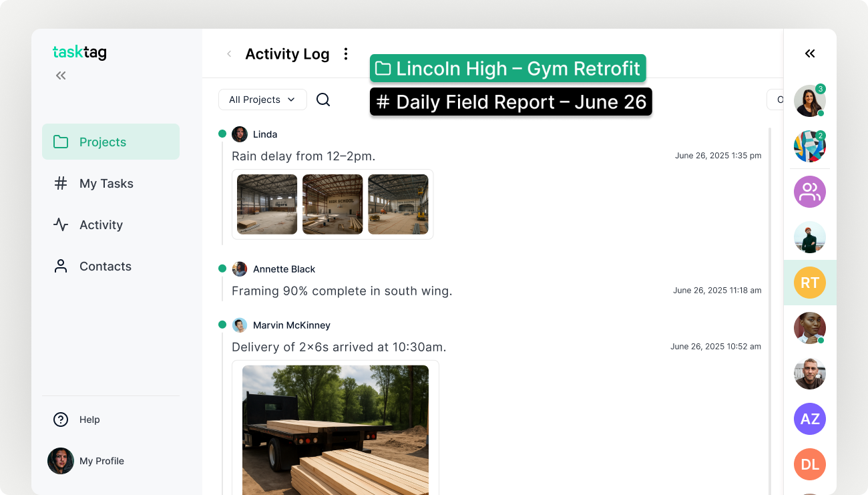Open the Help question mark icon
868x495 pixels.
(x=61, y=420)
